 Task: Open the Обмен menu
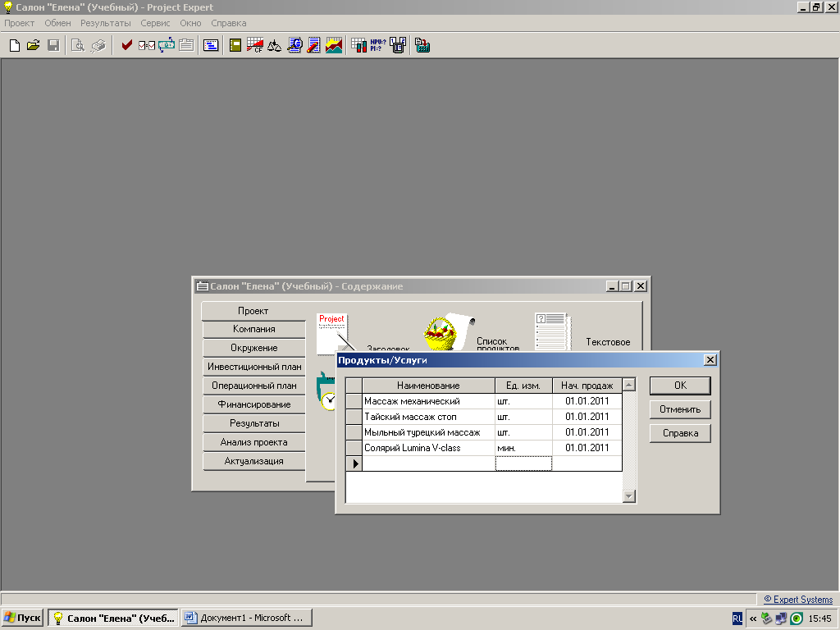pyautogui.click(x=58, y=23)
